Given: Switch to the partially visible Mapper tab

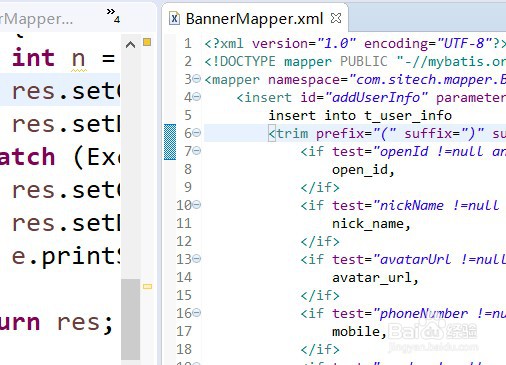Looking at the screenshot, I should 36,19.
